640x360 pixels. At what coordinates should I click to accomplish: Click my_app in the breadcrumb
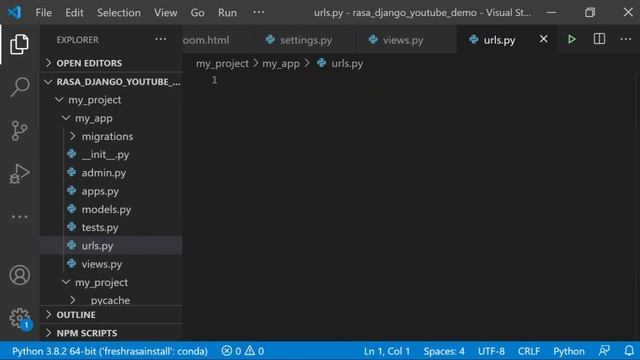pyautogui.click(x=281, y=64)
